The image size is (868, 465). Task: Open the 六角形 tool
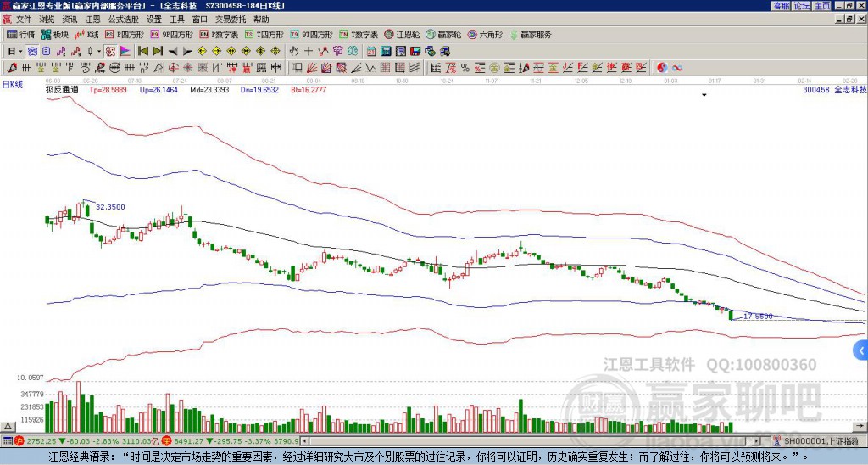pos(486,34)
